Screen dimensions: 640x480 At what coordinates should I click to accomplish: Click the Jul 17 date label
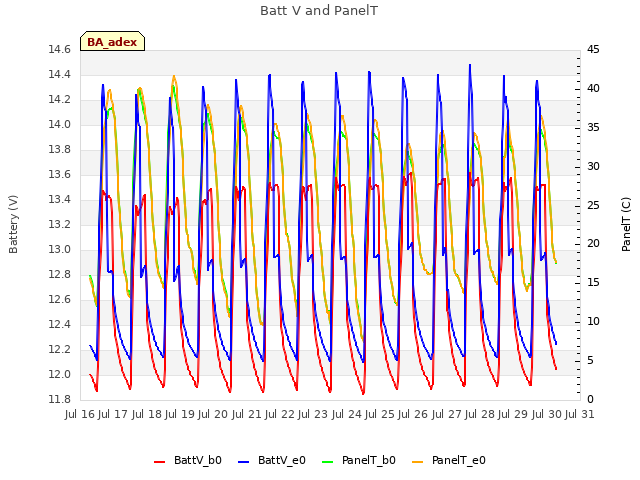click(113, 415)
